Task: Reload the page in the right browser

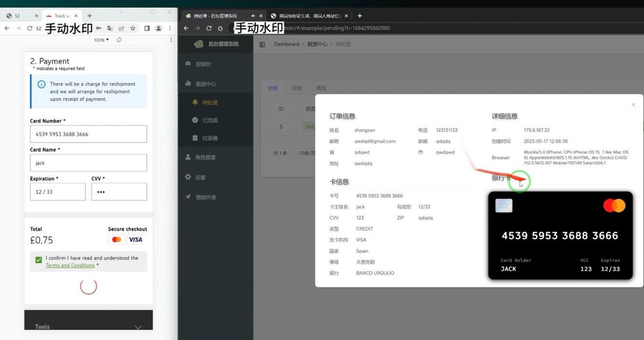Action: click(x=209, y=28)
